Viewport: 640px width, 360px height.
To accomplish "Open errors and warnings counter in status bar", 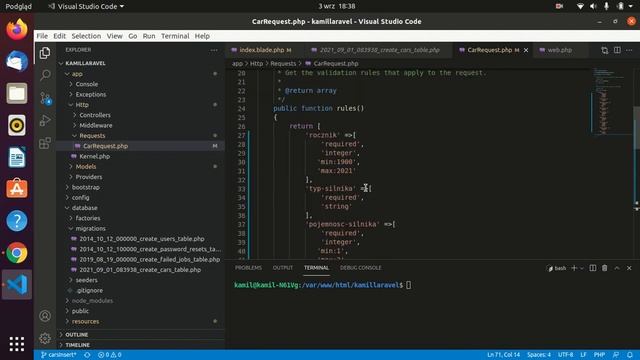I will (109, 355).
